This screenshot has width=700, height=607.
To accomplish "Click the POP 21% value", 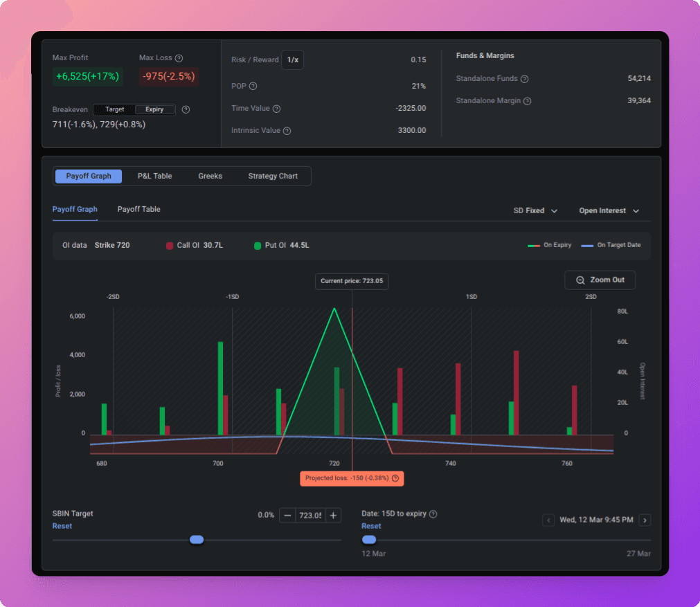I will 419,86.
